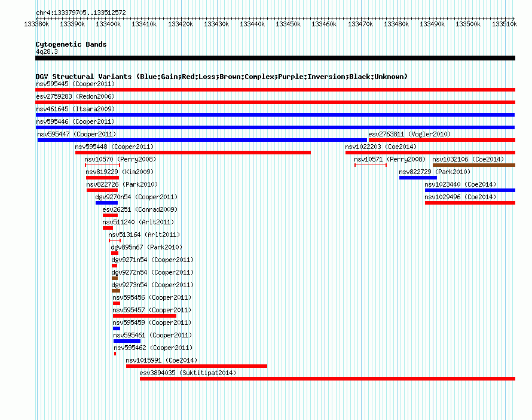
Task: Click the red loss bar under nsv595445
Action: coord(275,90)
